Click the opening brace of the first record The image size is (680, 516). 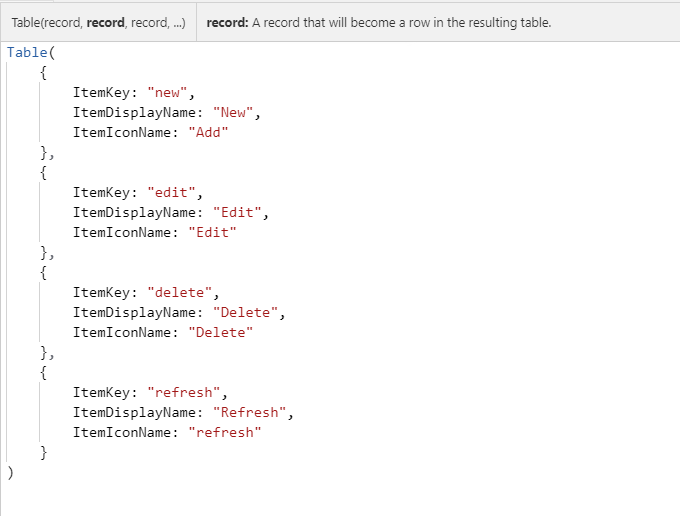point(43,72)
